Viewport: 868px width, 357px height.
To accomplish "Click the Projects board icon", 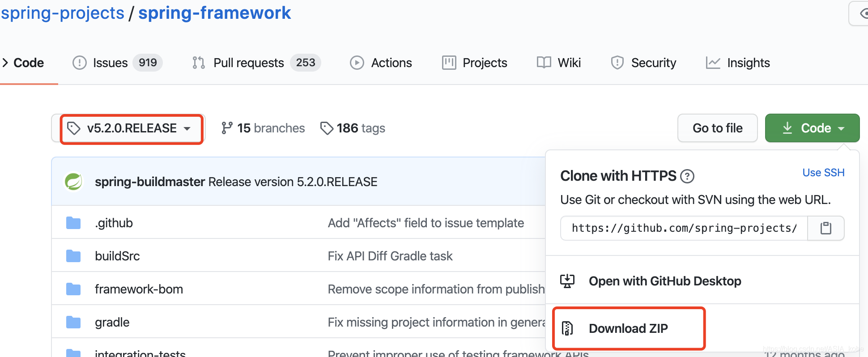I will 449,63.
